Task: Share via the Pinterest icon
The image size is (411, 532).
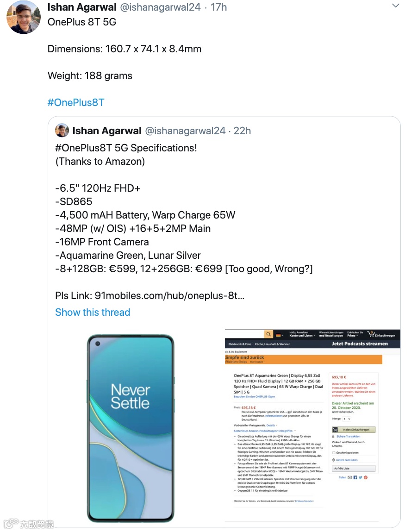Action: pyautogui.click(x=366, y=477)
